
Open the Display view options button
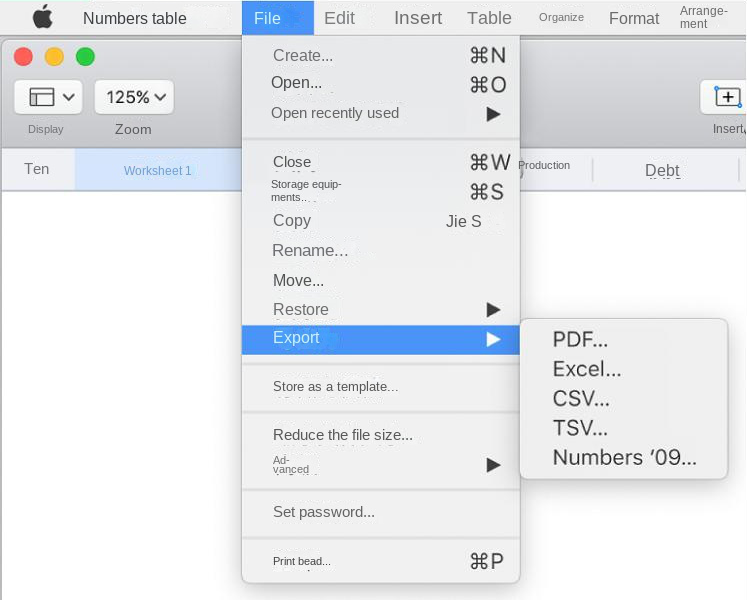click(48, 97)
